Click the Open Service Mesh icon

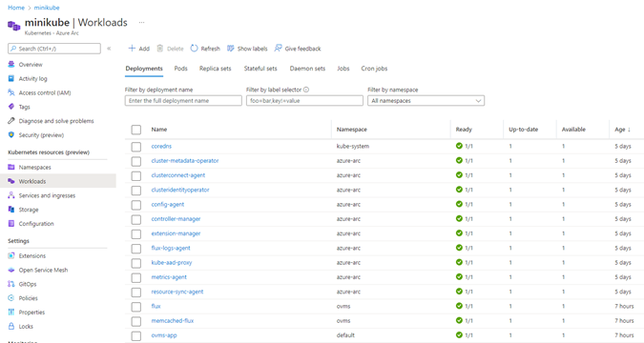pos(11,270)
